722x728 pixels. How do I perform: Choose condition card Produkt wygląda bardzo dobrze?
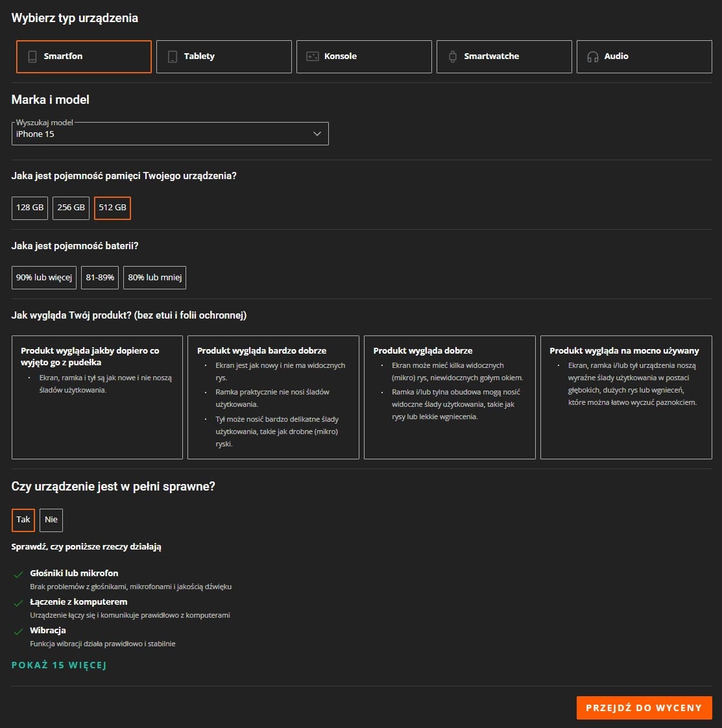[273, 397]
